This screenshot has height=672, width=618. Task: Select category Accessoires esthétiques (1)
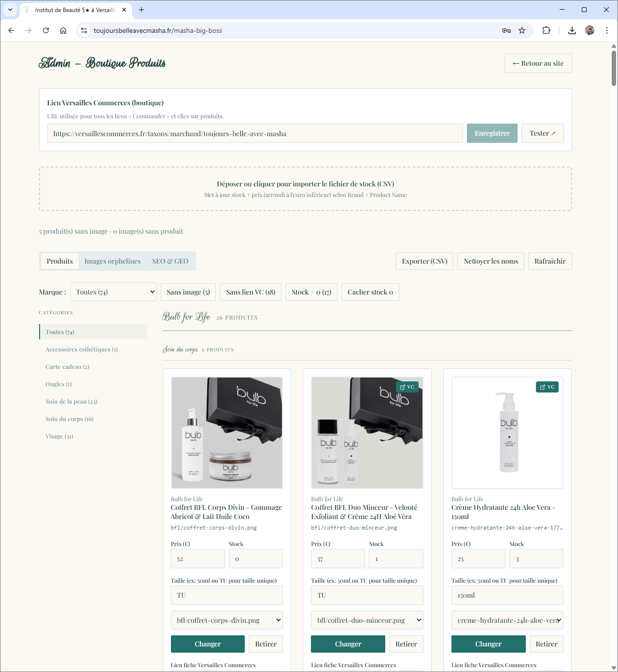click(x=93, y=349)
